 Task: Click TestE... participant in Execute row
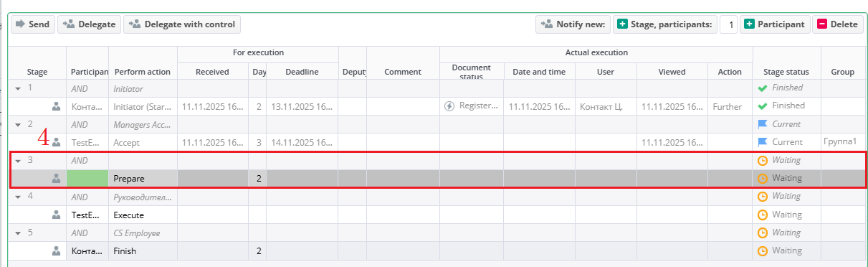(87, 215)
